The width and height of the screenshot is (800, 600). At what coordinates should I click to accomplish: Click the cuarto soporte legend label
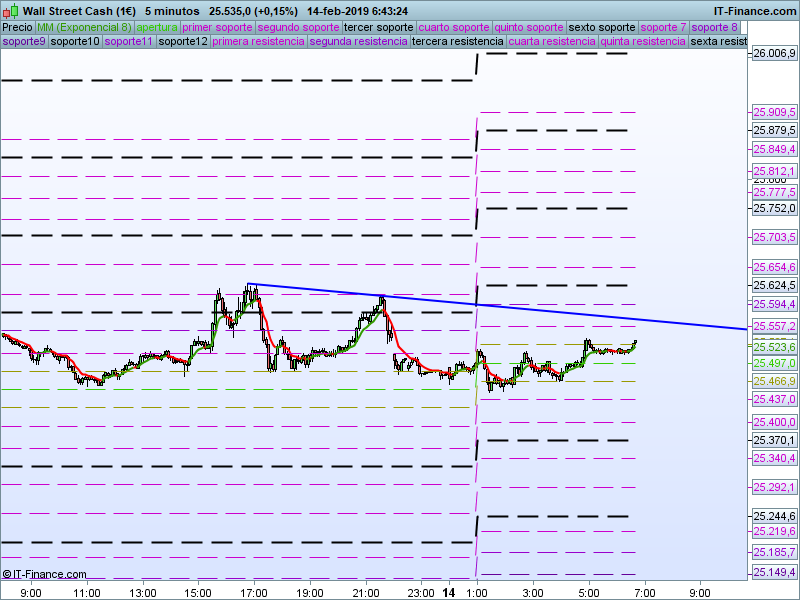coord(454,27)
